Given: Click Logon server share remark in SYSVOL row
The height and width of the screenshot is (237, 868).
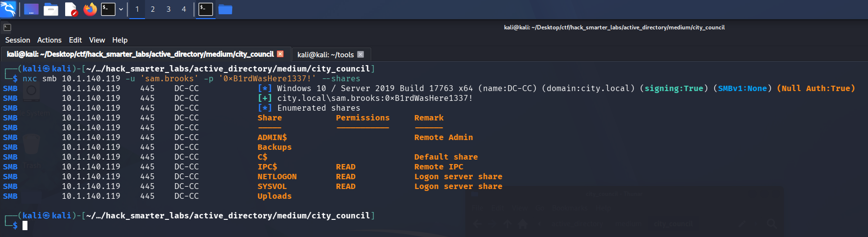Looking at the screenshot, I should 458,186.
